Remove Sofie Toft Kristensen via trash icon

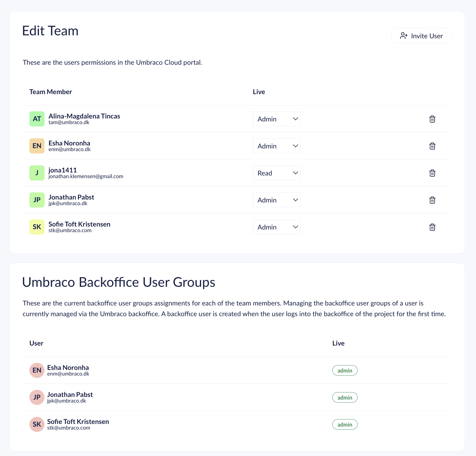(432, 227)
